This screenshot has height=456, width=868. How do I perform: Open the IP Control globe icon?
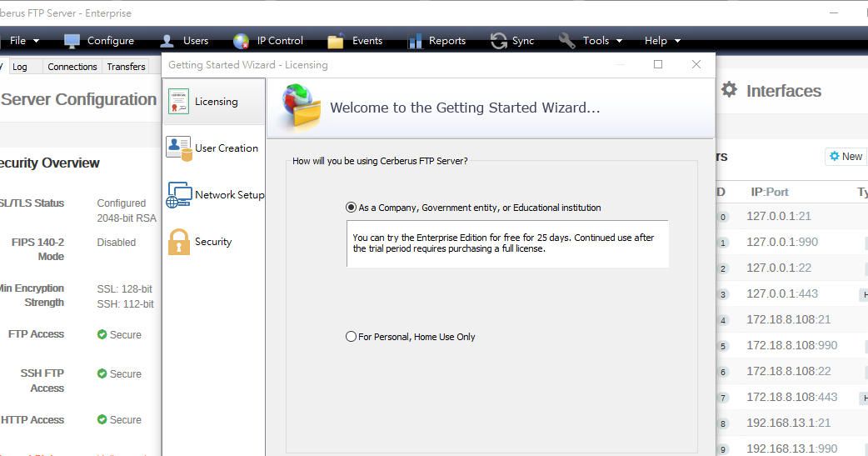[x=241, y=41]
